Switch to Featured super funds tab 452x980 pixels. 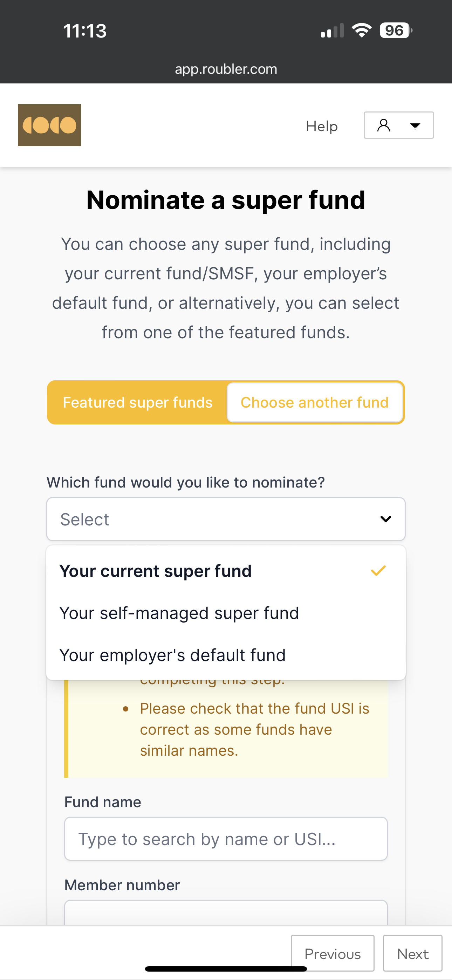(137, 402)
